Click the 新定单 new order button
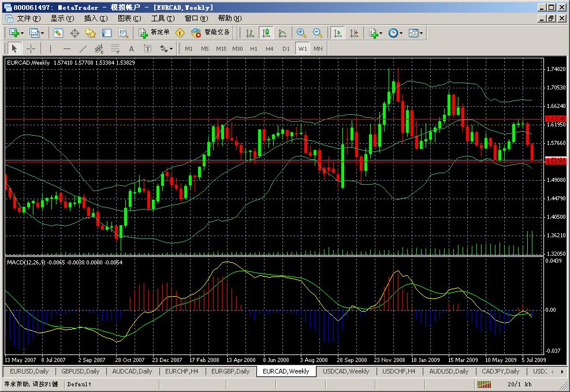 (x=155, y=33)
